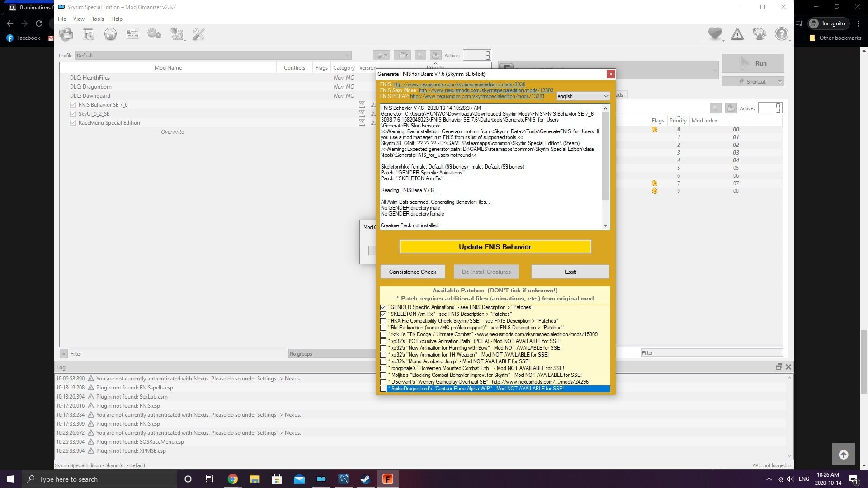Open the english language dropdown

[x=583, y=96]
